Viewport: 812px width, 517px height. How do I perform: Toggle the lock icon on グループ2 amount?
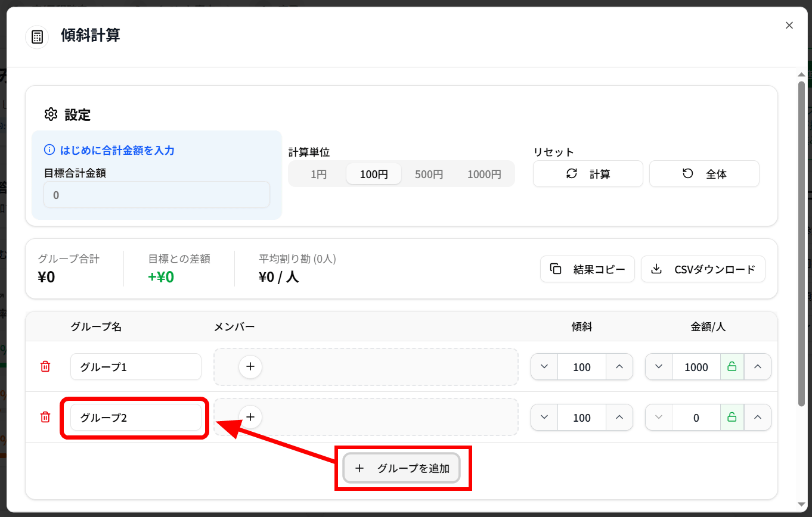point(732,418)
